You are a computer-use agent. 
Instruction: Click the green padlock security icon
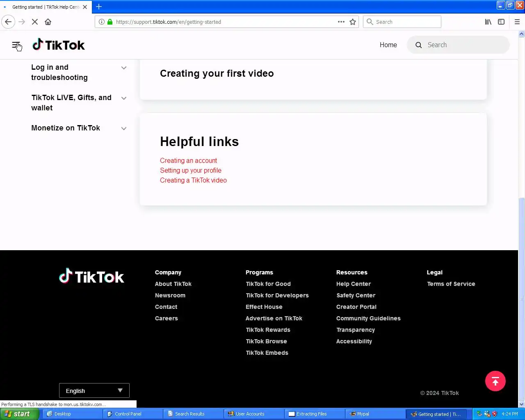point(110,22)
